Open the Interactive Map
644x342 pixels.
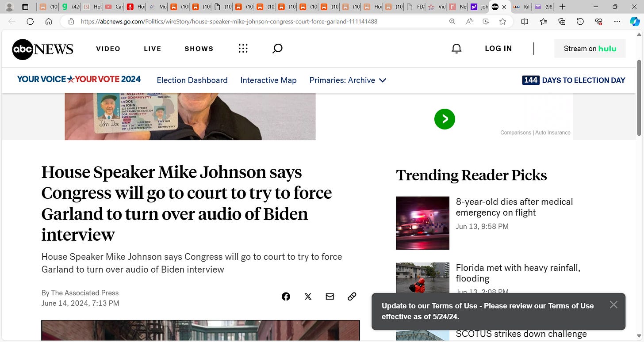coord(268,80)
